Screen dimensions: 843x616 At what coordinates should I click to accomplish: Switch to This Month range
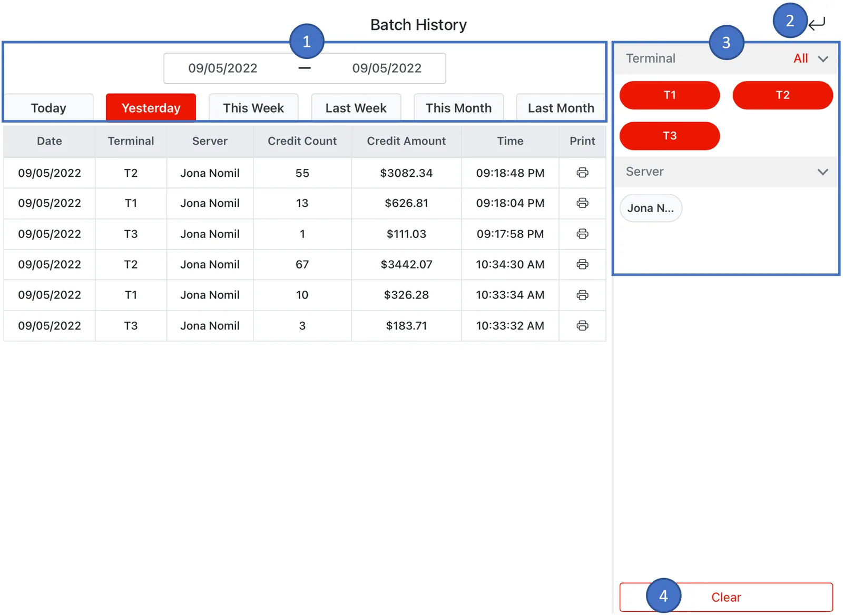pyautogui.click(x=458, y=107)
